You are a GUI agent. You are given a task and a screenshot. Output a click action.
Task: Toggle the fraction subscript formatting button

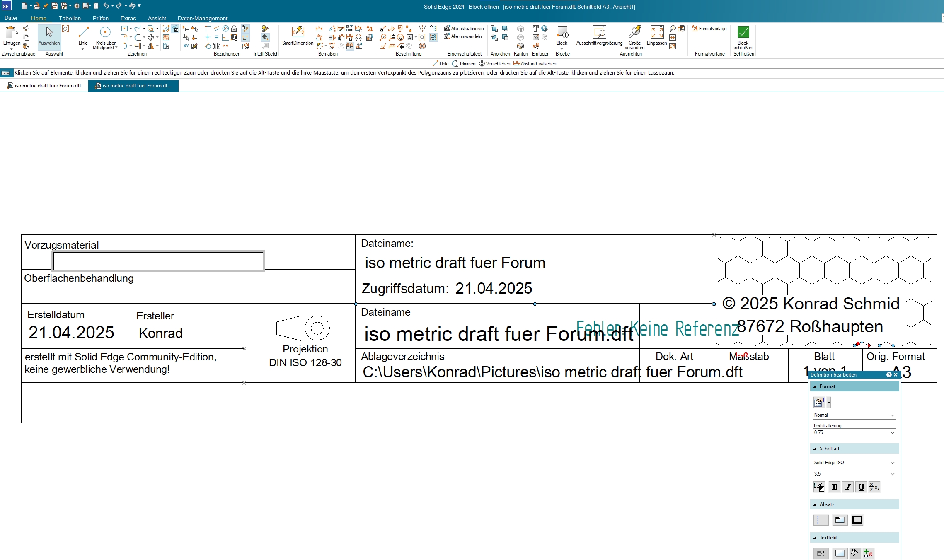pos(874,487)
